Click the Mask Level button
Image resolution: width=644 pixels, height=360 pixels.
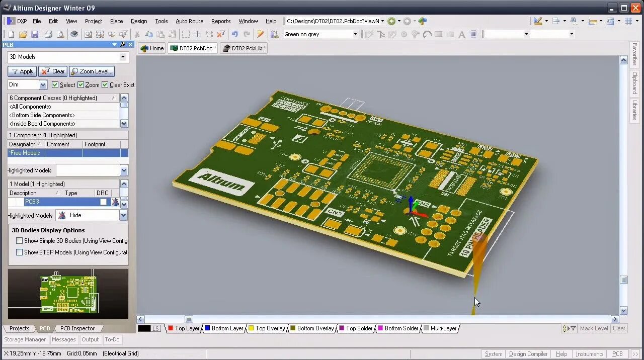[594, 328]
